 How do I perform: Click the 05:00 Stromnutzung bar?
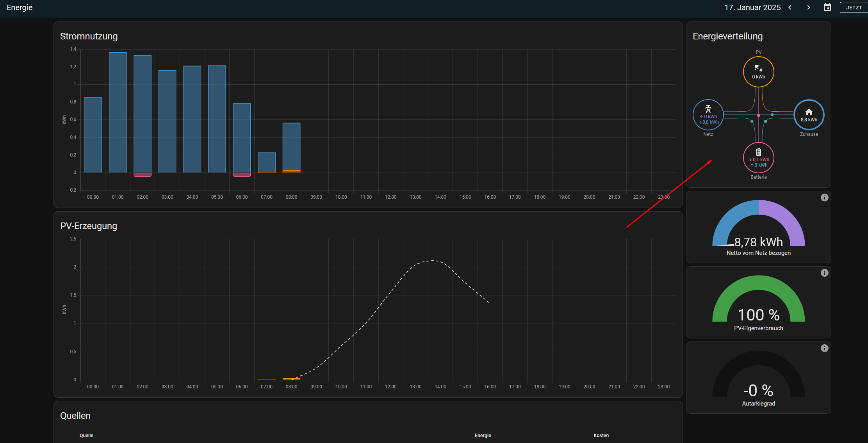pyautogui.click(x=217, y=119)
